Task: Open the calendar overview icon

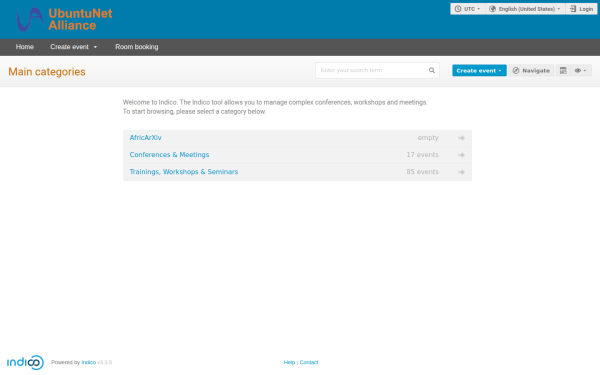Action: point(563,70)
